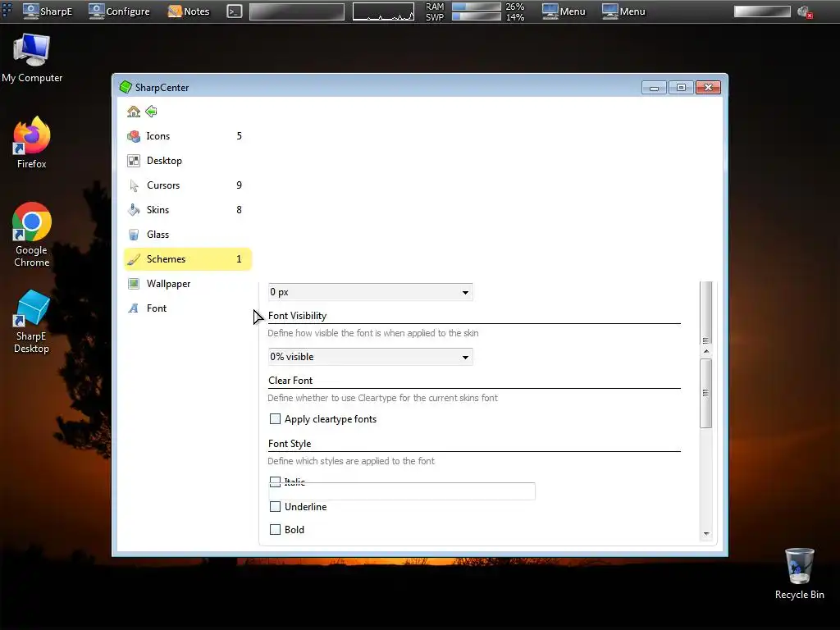Viewport: 840px width, 630px height.
Task: Open the Desktop settings icon in sidebar
Action: tap(134, 161)
